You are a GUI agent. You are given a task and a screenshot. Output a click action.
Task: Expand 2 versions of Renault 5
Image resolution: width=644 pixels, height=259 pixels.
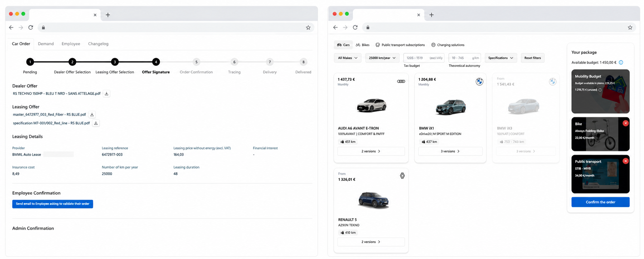pyautogui.click(x=371, y=242)
